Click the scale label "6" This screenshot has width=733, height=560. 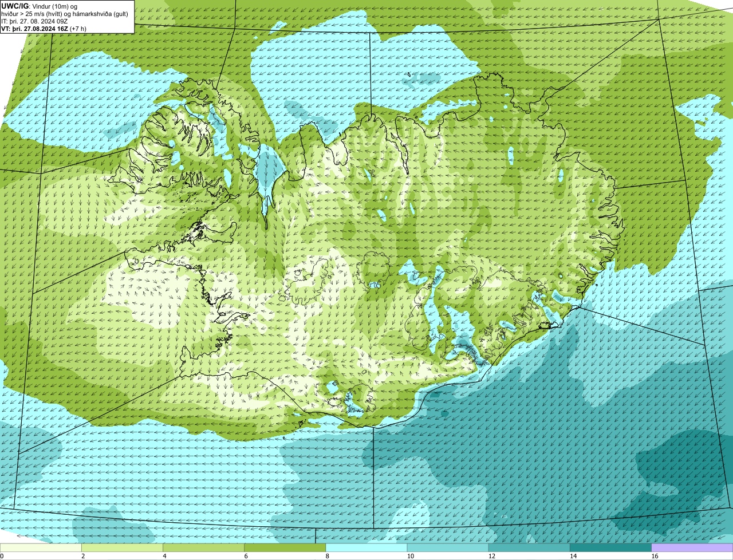tap(246, 556)
